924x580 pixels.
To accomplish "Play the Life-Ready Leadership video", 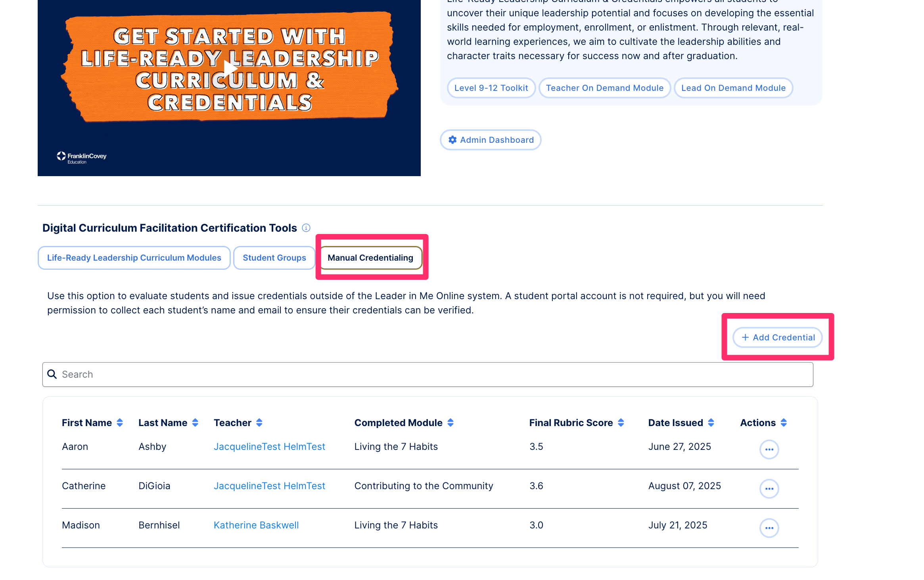I will [x=229, y=68].
